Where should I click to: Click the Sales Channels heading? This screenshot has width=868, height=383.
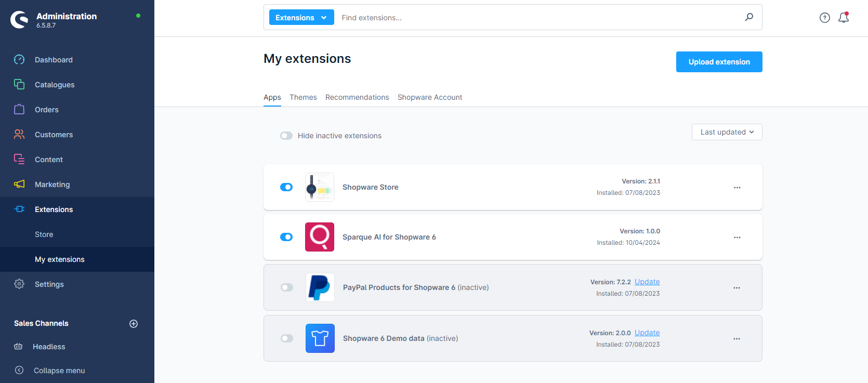[x=41, y=323]
